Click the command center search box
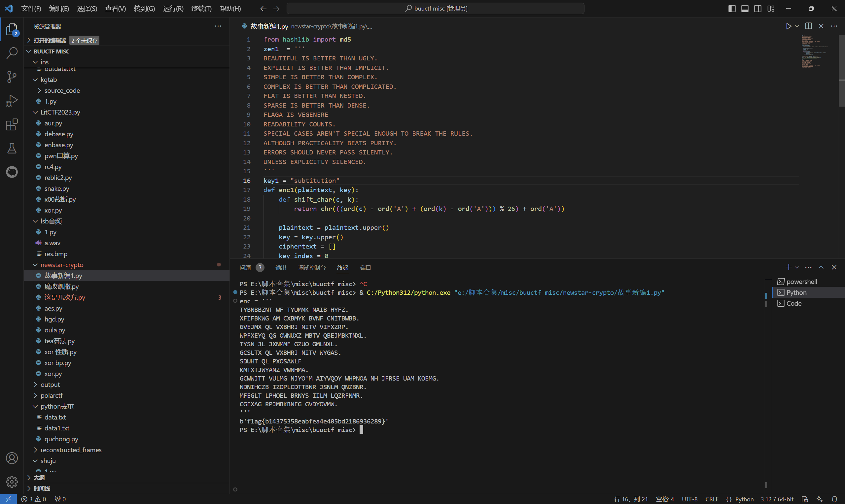 (x=435, y=9)
